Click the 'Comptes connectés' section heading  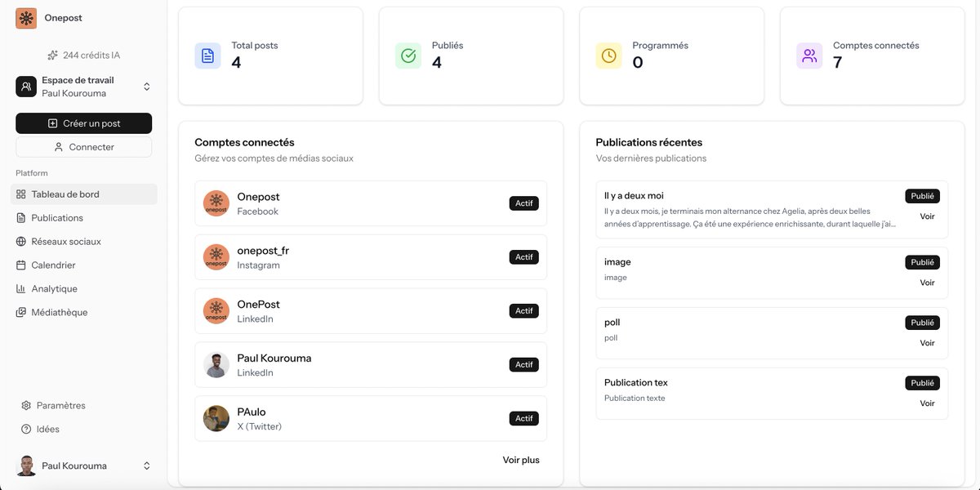pos(244,143)
